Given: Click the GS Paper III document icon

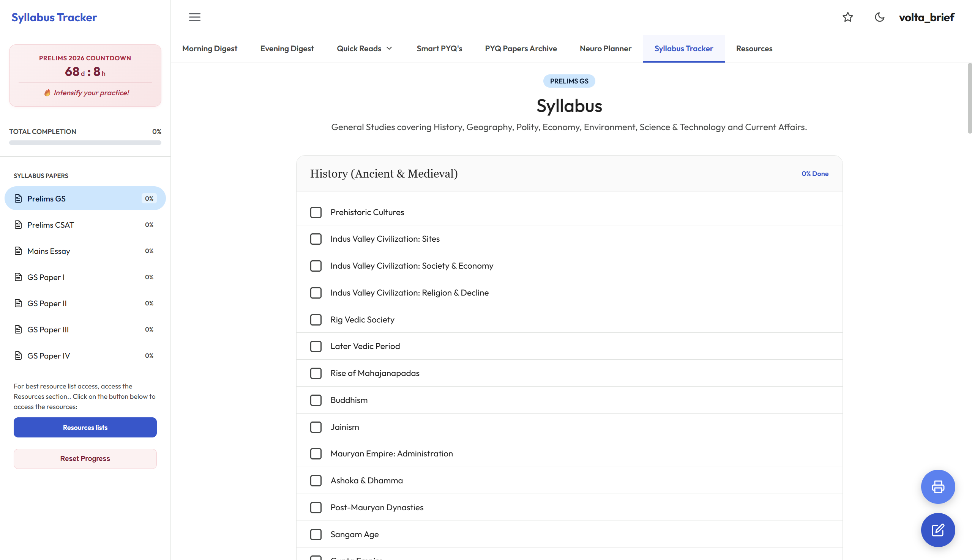Looking at the screenshot, I should (x=18, y=329).
